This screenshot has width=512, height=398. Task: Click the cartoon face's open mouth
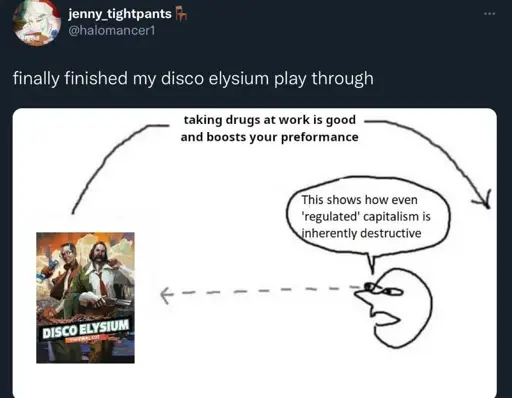(x=386, y=321)
